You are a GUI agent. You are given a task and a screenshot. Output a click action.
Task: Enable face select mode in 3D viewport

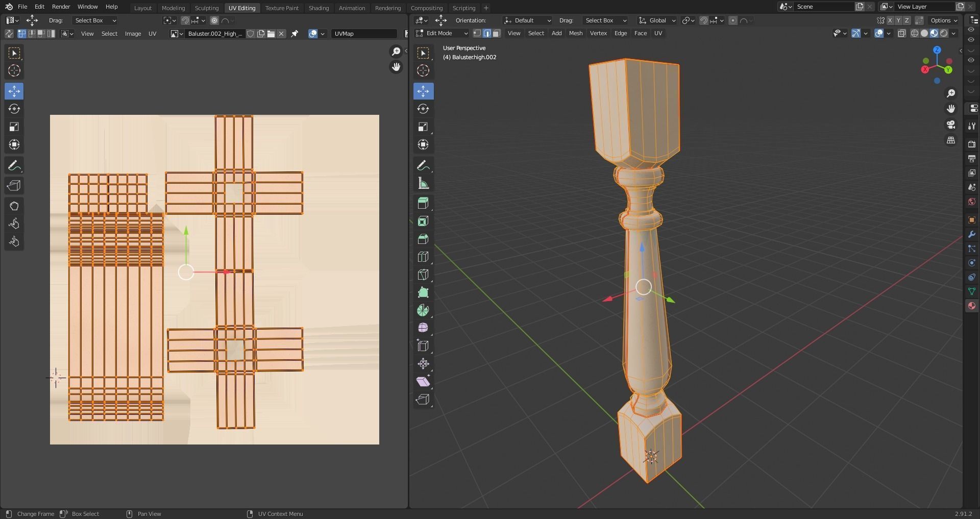(497, 33)
